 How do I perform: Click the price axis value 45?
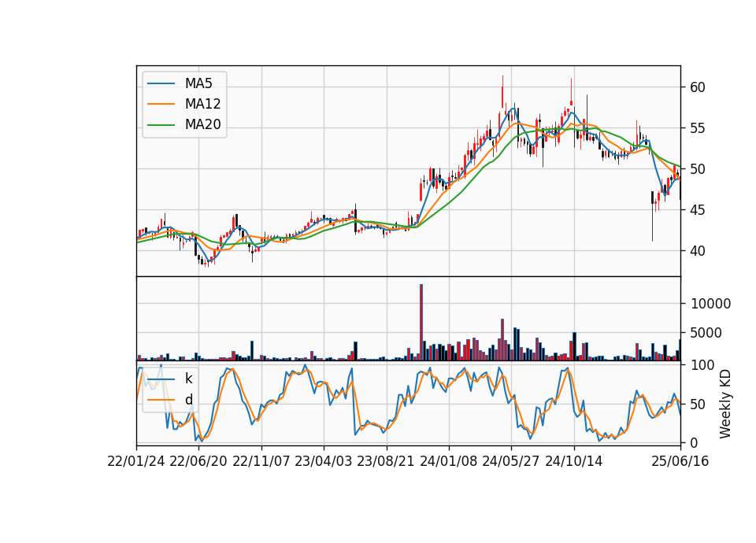pos(698,210)
